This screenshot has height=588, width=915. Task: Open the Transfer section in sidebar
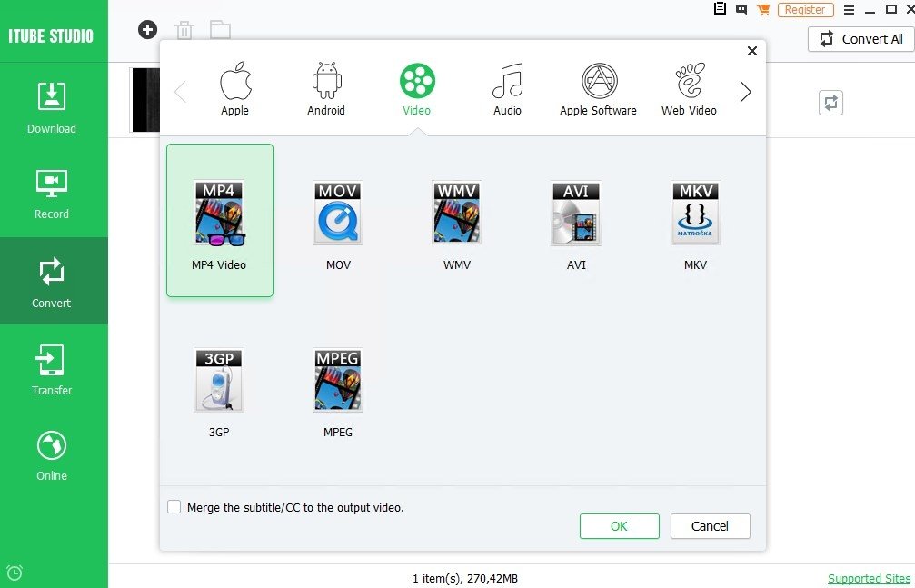[52, 369]
